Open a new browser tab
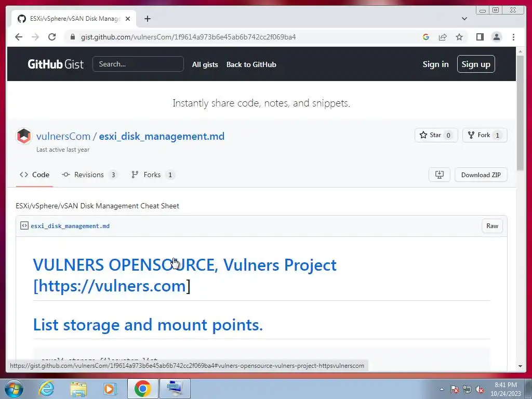532x399 pixels. (147, 19)
